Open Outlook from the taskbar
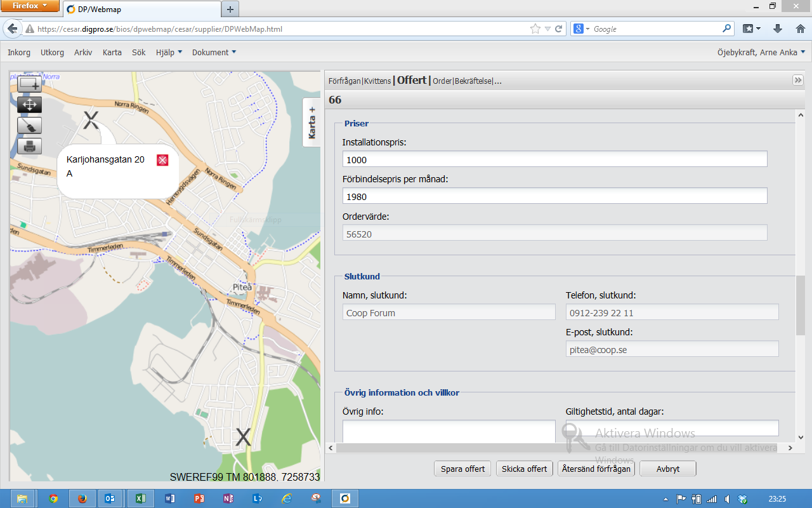 pos(109,498)
